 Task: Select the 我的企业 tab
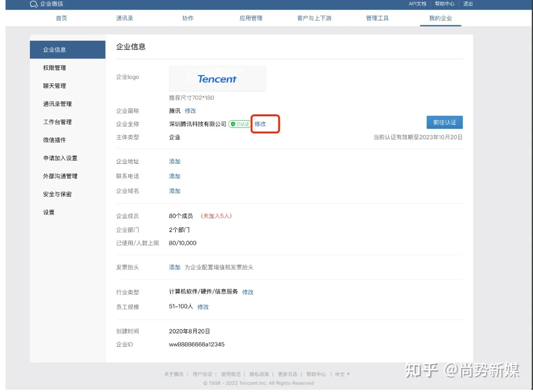[440, 18]
